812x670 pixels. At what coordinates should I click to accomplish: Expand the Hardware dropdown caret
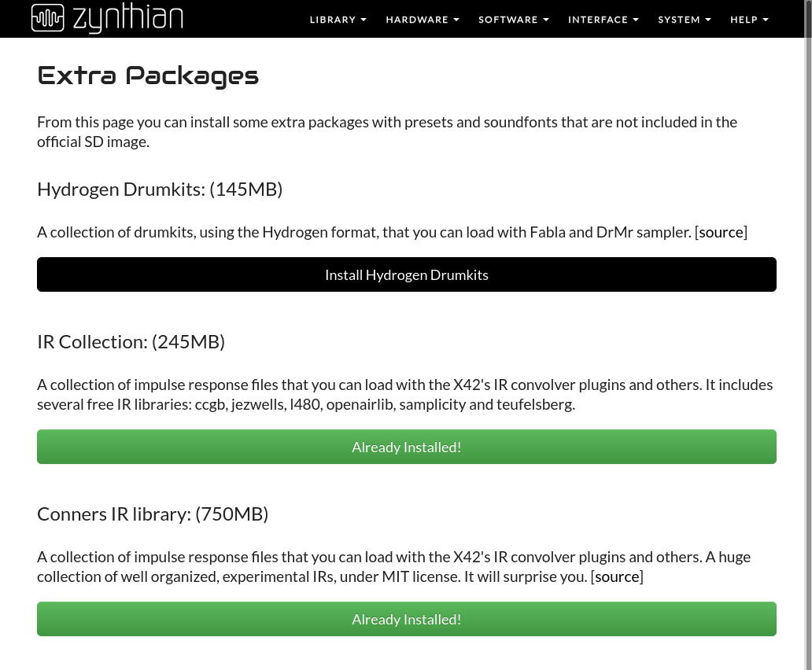(456, 20)
